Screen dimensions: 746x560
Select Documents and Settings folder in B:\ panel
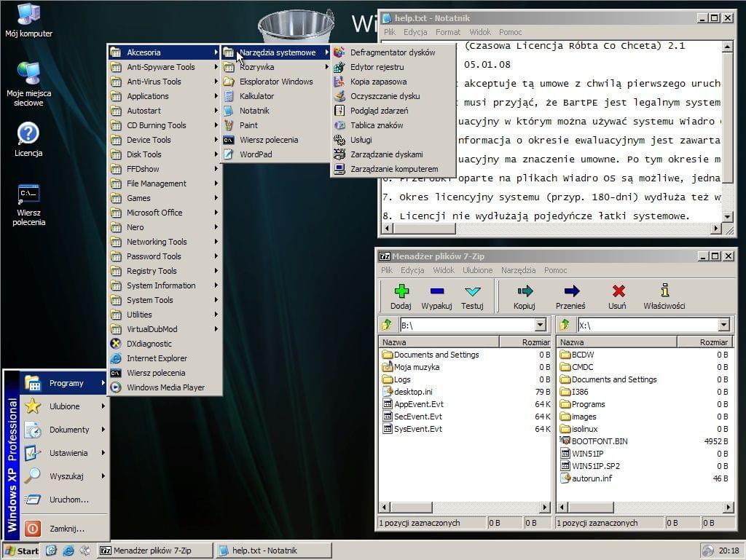point(431,355)
